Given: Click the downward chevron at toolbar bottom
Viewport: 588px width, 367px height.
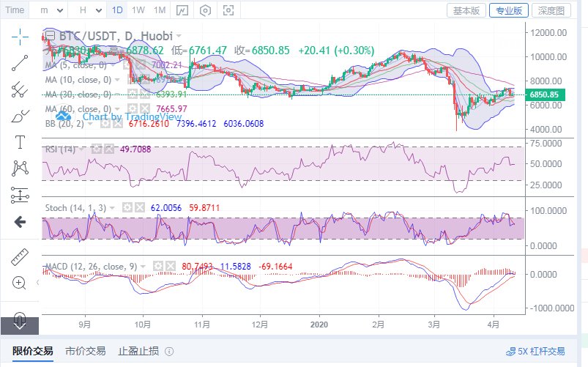Looking at the screenshot, I should point(20,325).
